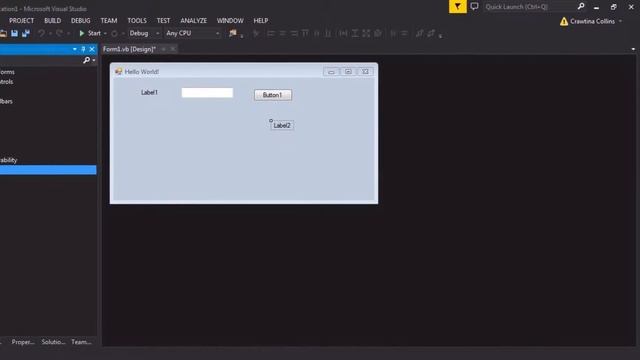Switch to the Proper... bottom tab
This screenshot has width=640, height=360.
(23, 342)
